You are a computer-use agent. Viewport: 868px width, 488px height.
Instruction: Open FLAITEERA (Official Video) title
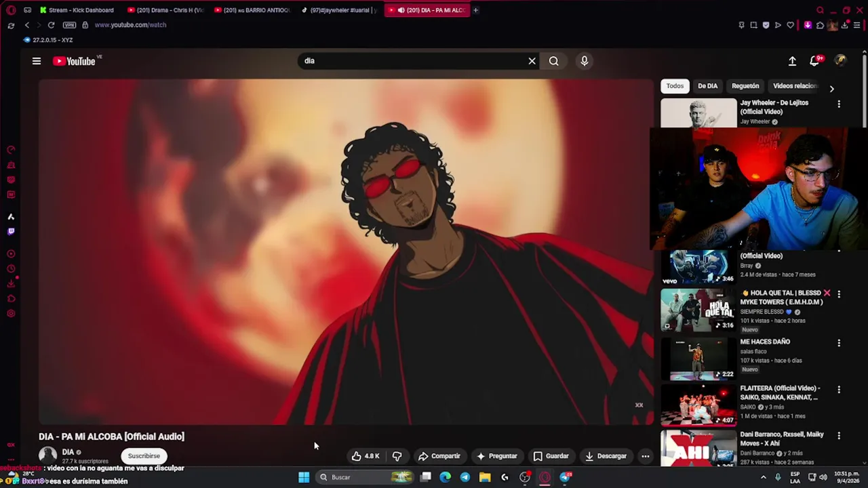779,393
